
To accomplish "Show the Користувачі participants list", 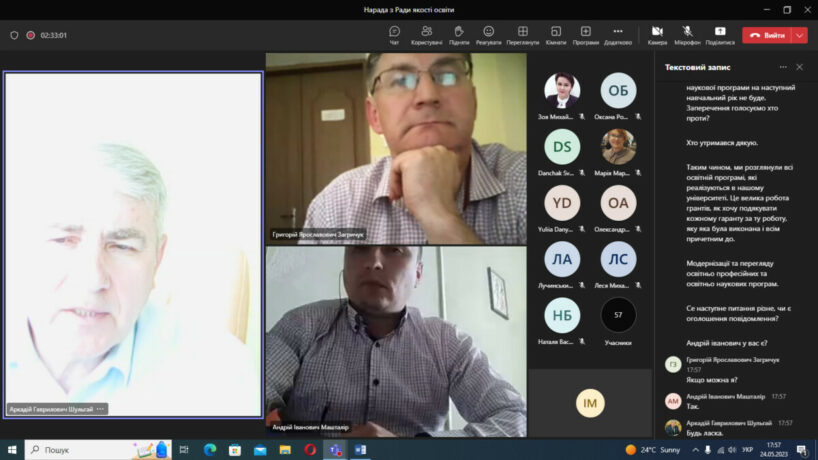I will coord(426,35).
